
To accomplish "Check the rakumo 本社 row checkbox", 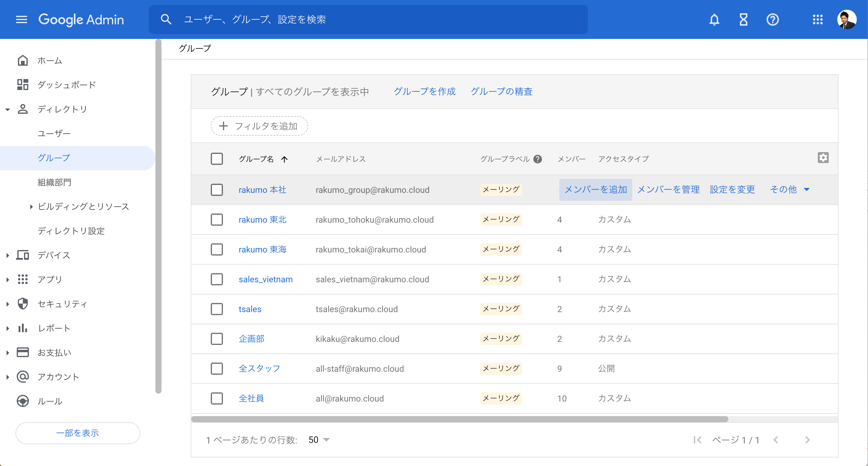I will 217,190.
